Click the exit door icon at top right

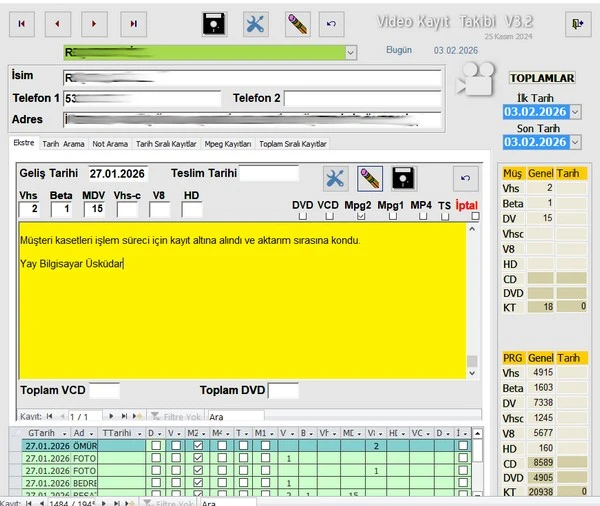click(577, 23)
